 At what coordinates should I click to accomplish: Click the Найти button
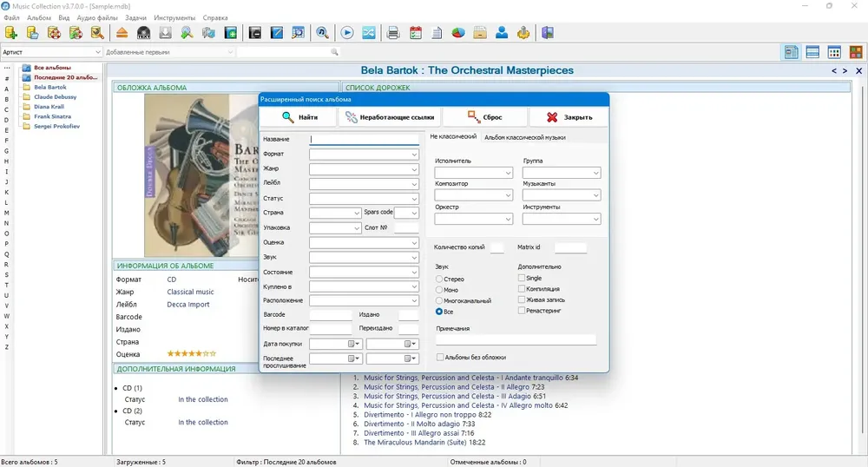pos(299,117)
